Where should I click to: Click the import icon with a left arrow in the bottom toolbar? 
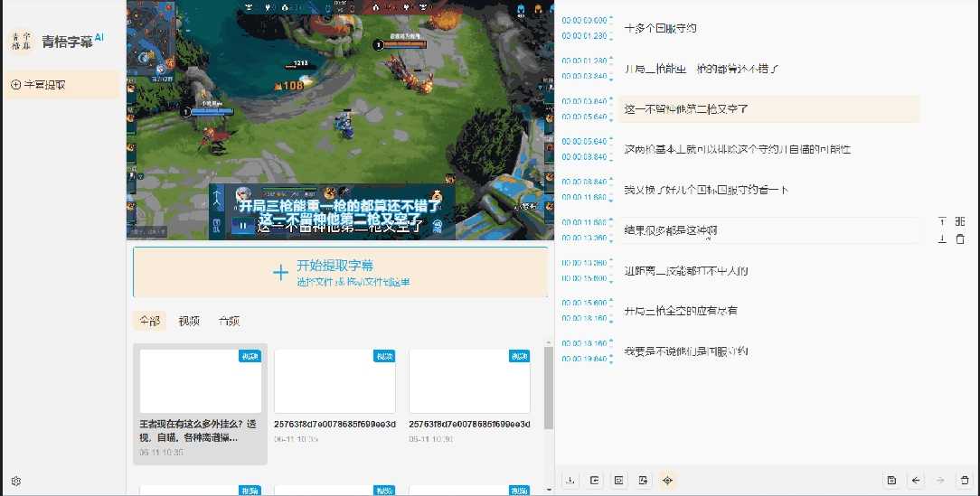[x=594, y=480]
